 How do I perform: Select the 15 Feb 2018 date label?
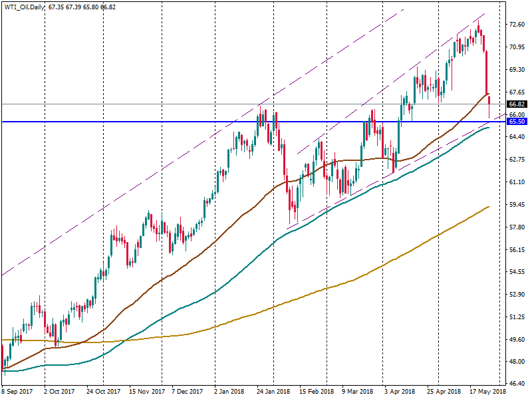pos(316,392)
